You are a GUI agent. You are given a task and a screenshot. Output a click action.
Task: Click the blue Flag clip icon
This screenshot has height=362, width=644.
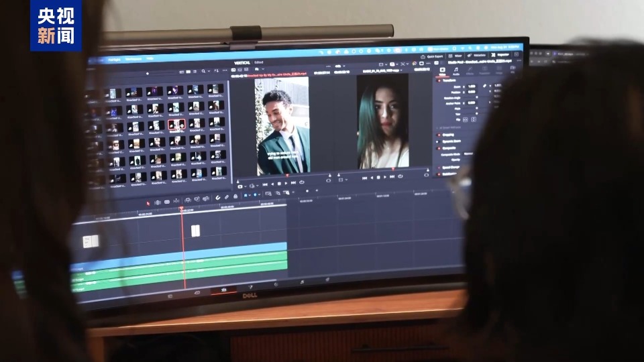click(x=246, y=196)
